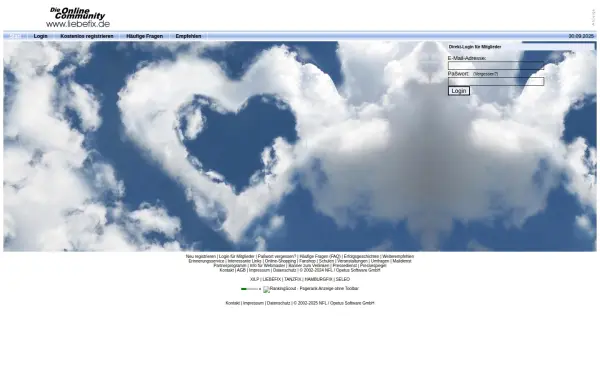The width and height of the screenshot is (600, 375).
Task: Open the Maildienst footer link
Action: (402, 261)
